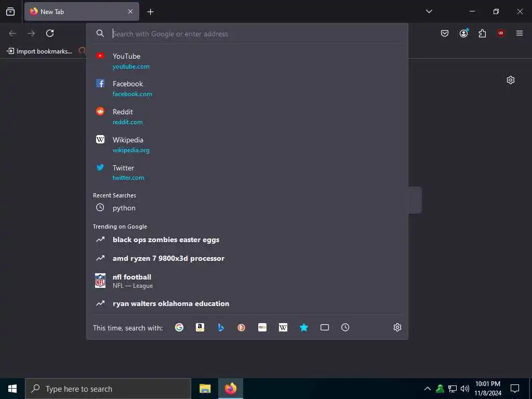Open the Windows Start menu
The height and width of the screenshot is (399, 532).
coord(12,389)
